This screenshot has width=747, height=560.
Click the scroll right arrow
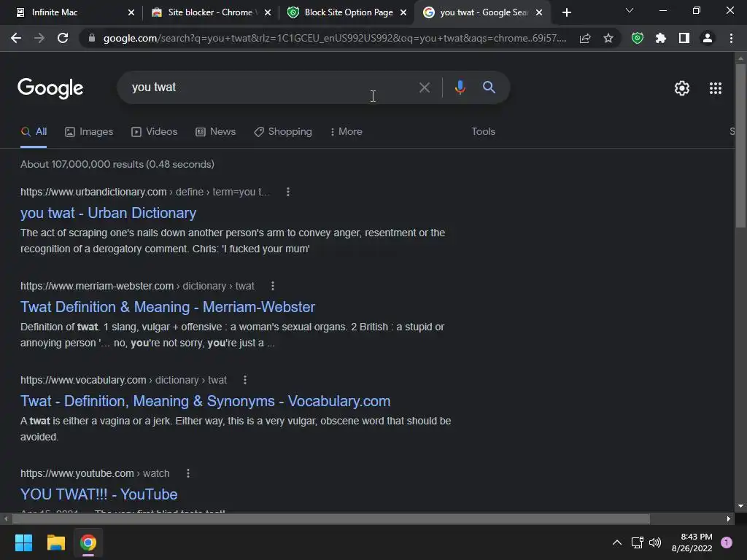729,518
